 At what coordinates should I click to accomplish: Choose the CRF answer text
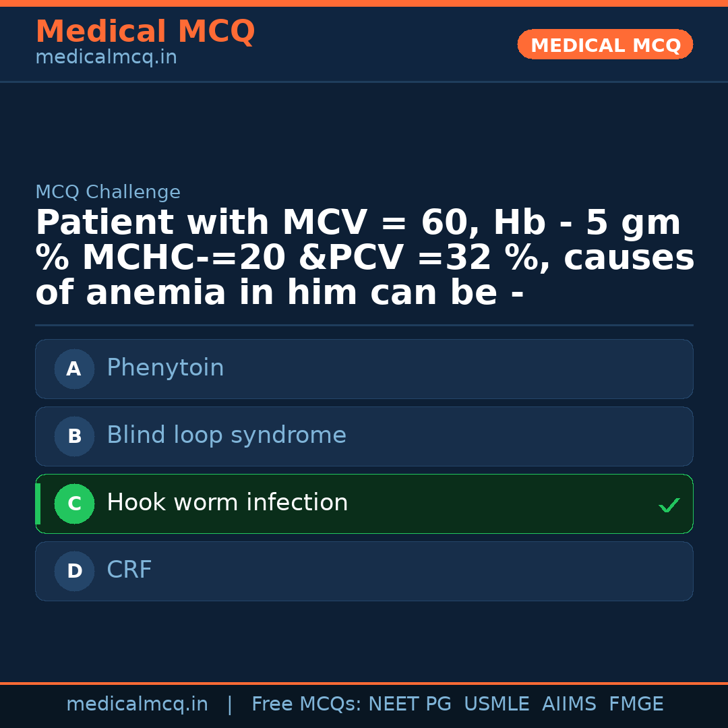pyautogui.click(x=129, y=570)
